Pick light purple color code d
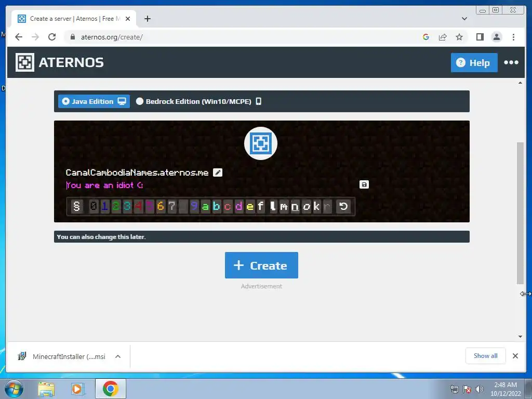 239,206
